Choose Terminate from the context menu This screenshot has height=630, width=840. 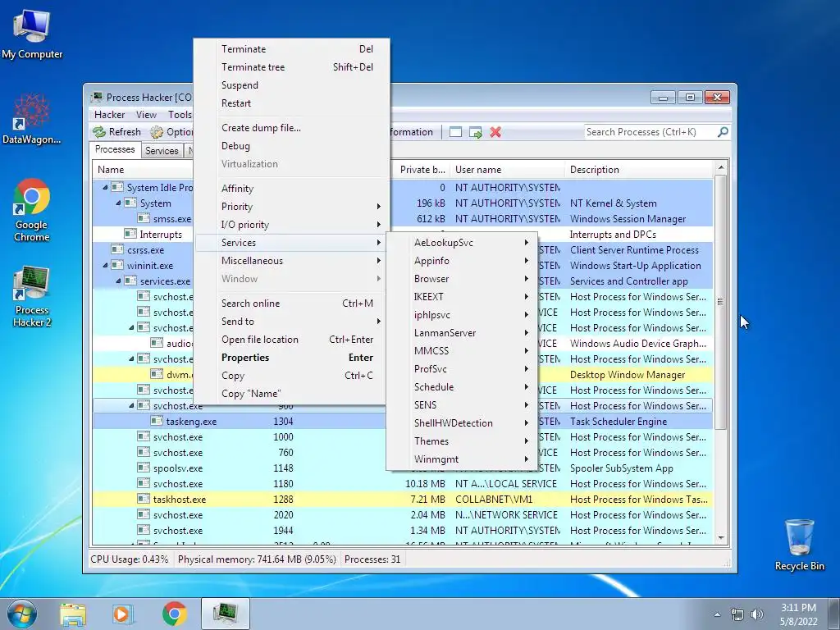pos(290,49)
